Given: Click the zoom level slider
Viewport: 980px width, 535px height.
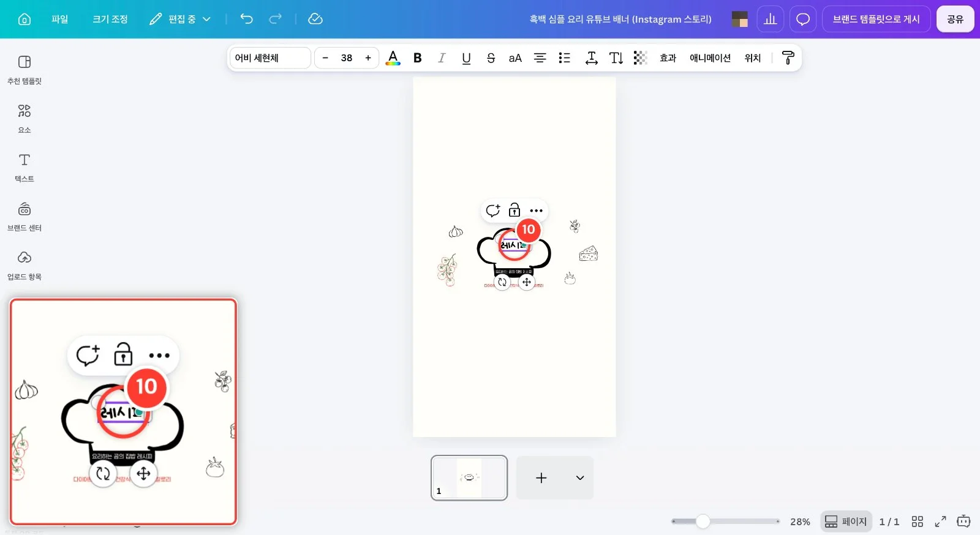Looking at the screenshot, I should pyautogui.click(x=725, y=522).
